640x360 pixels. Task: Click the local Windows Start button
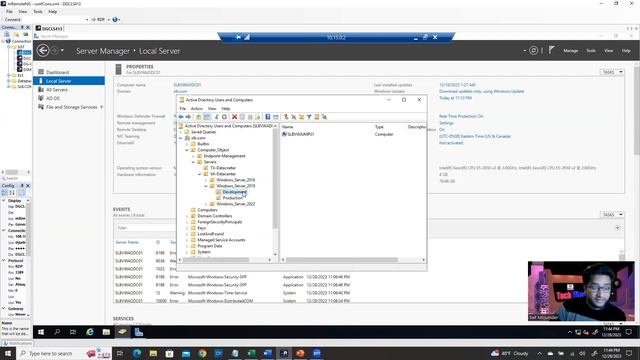pos(7,353)
